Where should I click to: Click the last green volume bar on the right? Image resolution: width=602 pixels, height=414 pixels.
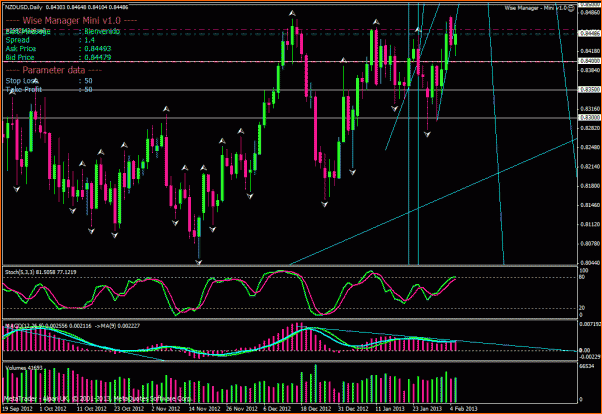(456, 390)
